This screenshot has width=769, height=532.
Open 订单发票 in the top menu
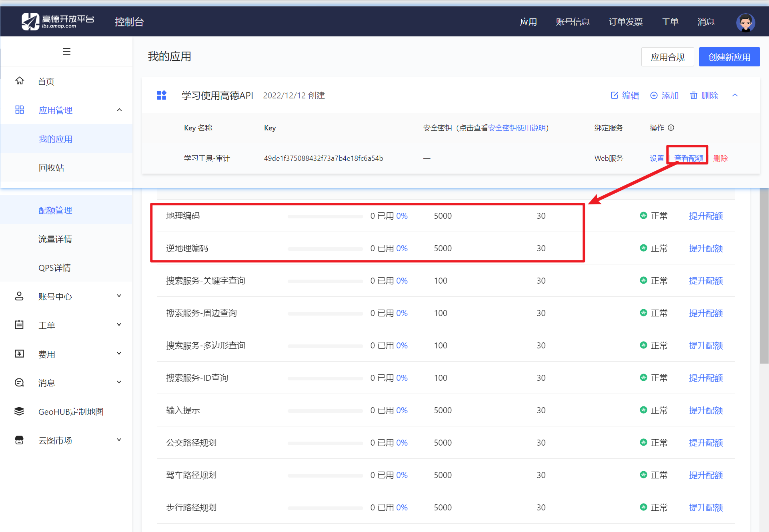(625, 22)
